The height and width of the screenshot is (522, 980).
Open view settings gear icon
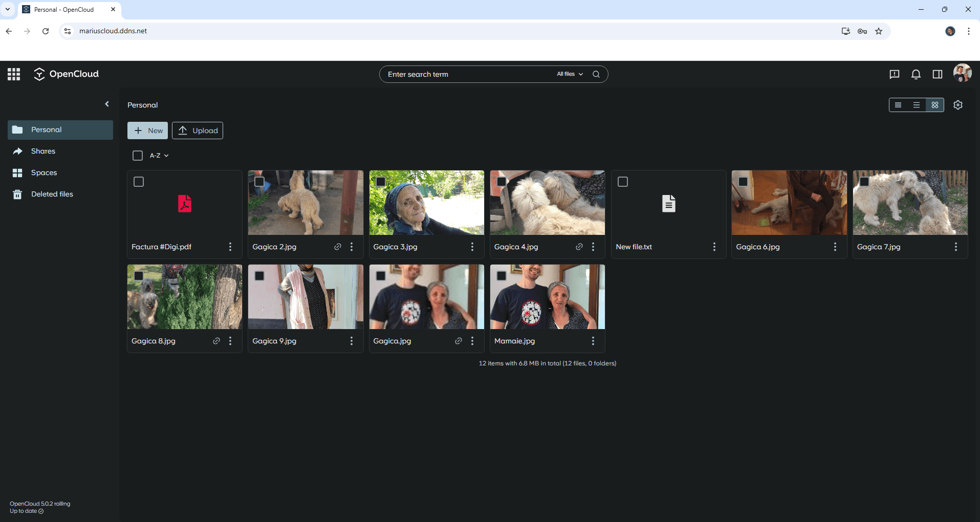point(957,105)
